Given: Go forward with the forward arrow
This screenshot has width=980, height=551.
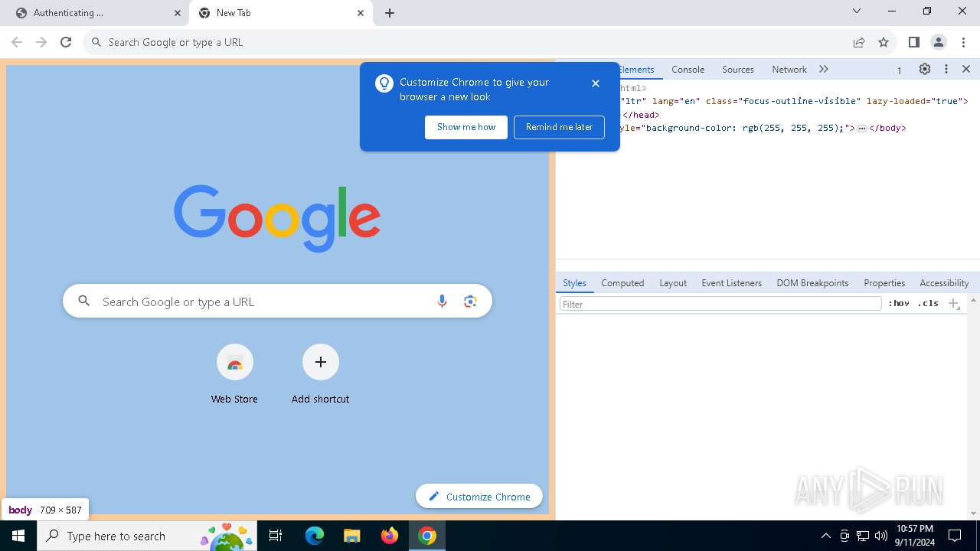Looking at the screenshot, I should pyautogui.click(x=41, y=42).
